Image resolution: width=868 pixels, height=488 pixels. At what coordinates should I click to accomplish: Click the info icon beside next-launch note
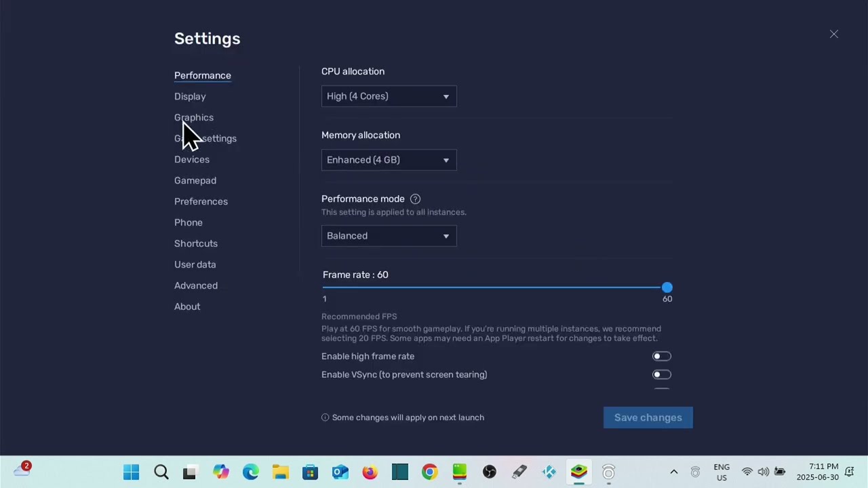pyautogui.click(x=325, y=418)
